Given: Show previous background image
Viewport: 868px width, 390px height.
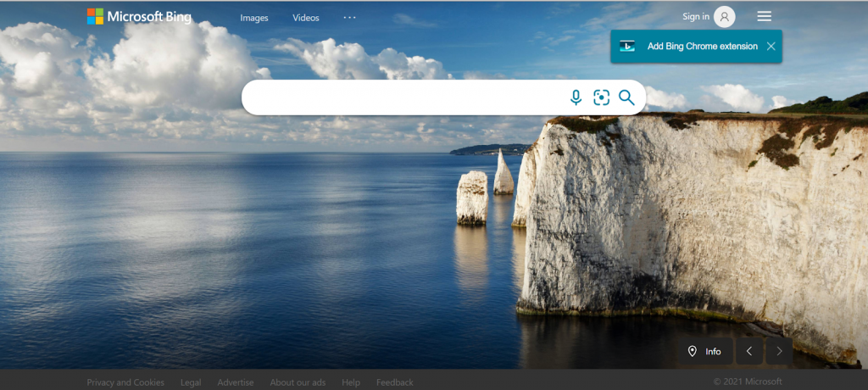Looking at the screenshot, I should coord(748,351).
